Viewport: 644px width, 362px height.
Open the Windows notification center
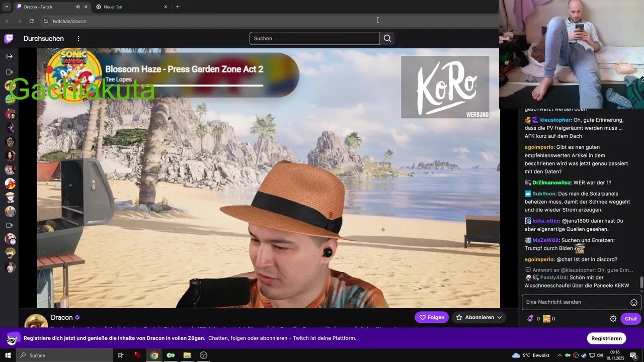click(634, 355)
